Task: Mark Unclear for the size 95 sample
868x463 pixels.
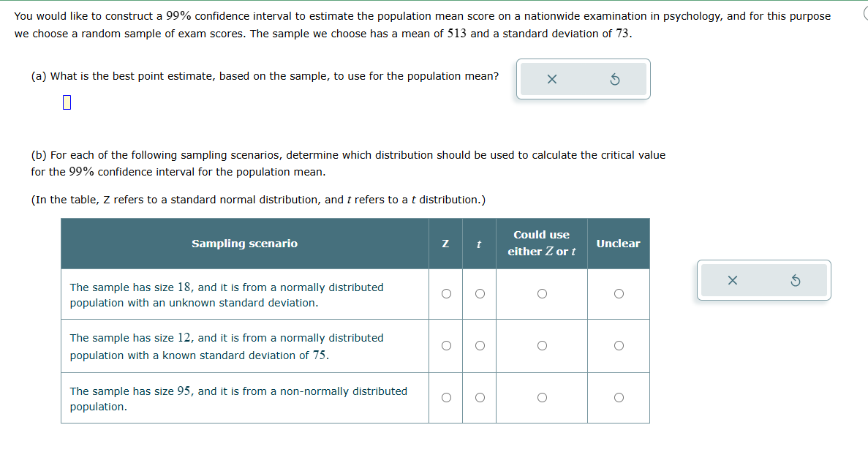Action: click(619, 398)
